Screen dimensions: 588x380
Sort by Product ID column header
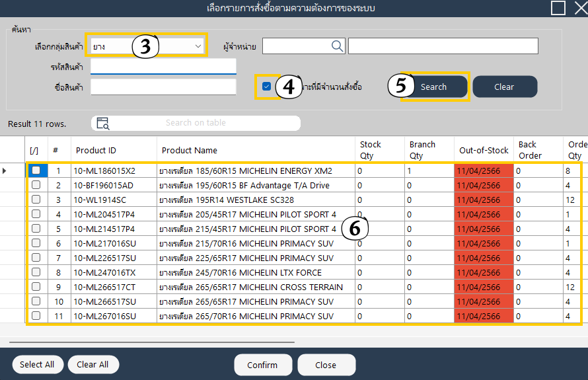[96, 151]
